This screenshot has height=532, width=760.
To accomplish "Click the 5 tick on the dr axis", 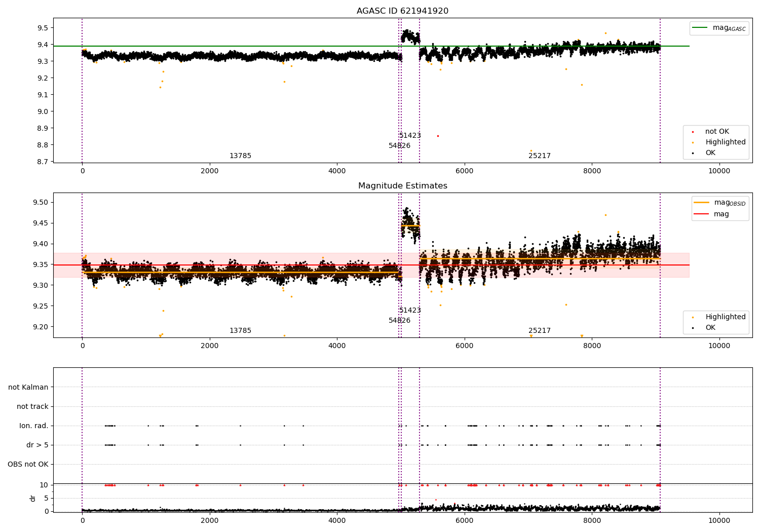I will point(47,498).
